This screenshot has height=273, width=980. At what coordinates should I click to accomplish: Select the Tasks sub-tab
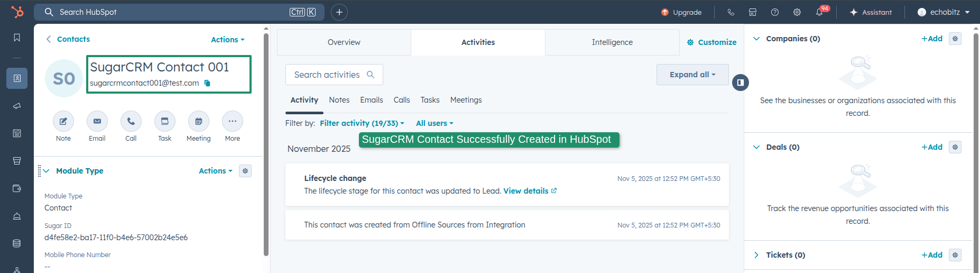coord(430,100)
